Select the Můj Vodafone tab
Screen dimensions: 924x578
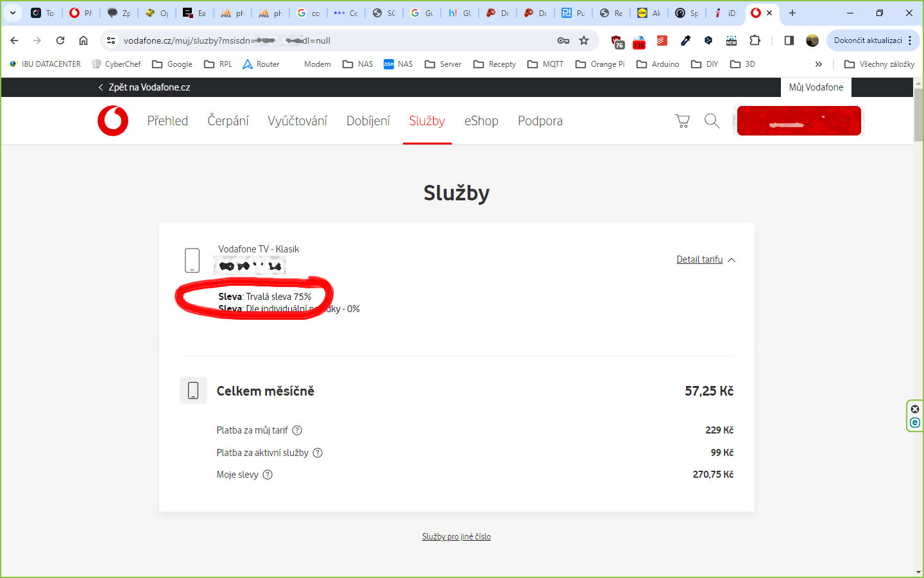coord(816,87)
